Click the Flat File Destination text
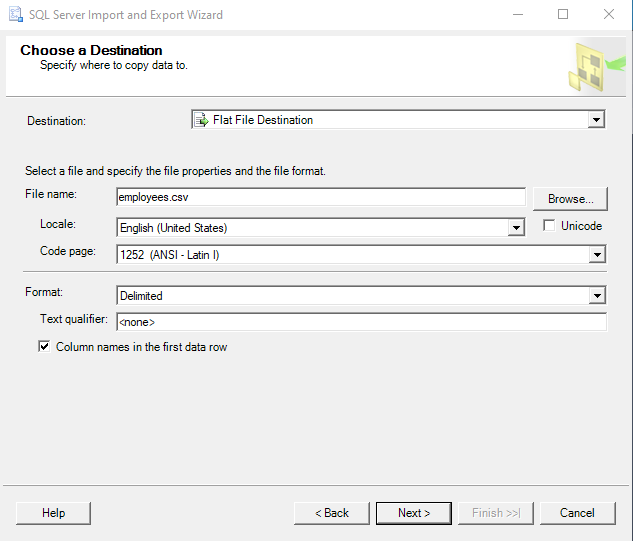 (263, 120)
